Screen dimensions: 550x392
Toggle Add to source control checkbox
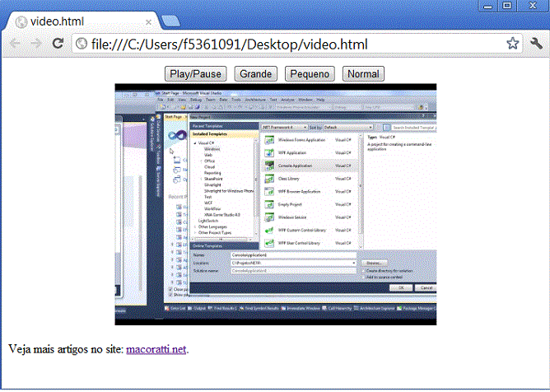click(362, 277)
